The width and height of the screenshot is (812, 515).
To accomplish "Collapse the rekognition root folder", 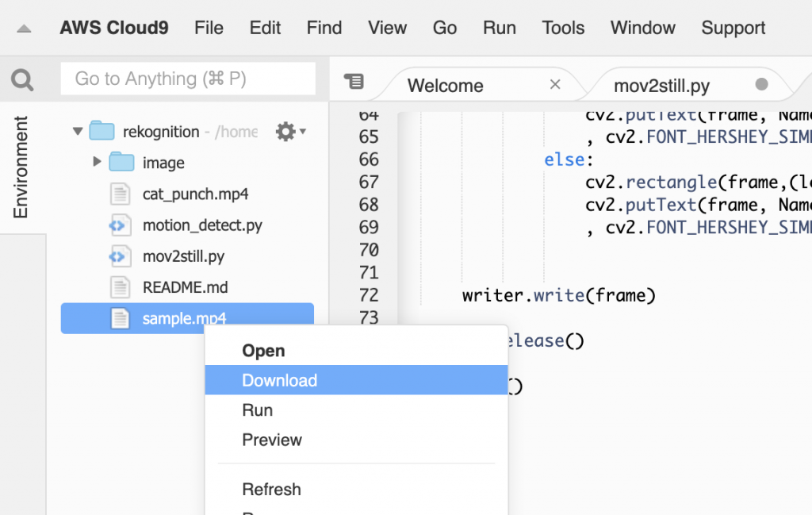I will coord(78,132).
